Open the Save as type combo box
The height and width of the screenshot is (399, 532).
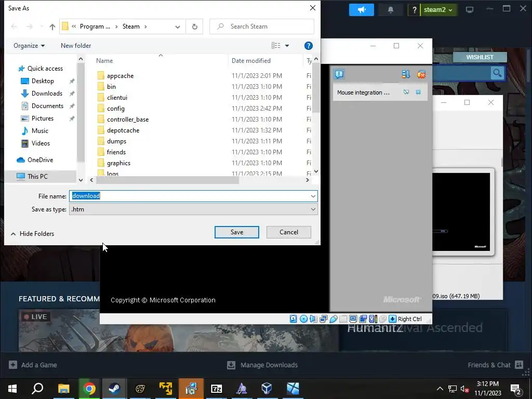pos(193,209)
